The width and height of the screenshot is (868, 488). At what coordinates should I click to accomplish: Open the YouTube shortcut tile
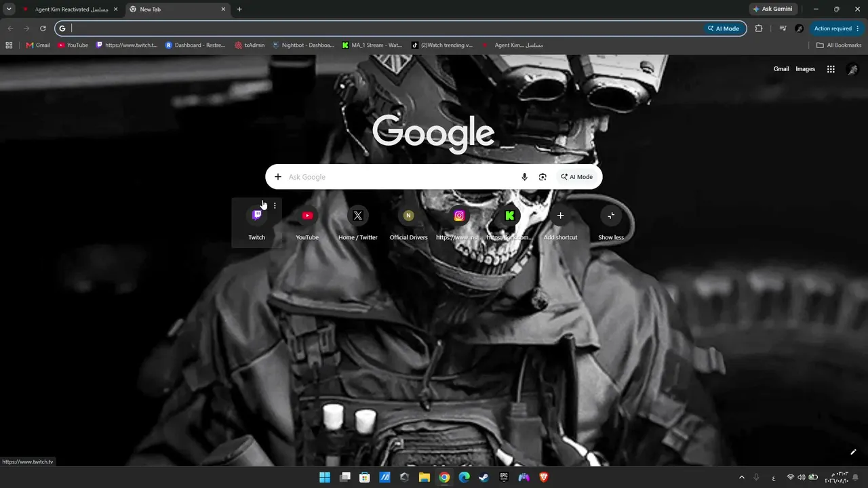307,223
